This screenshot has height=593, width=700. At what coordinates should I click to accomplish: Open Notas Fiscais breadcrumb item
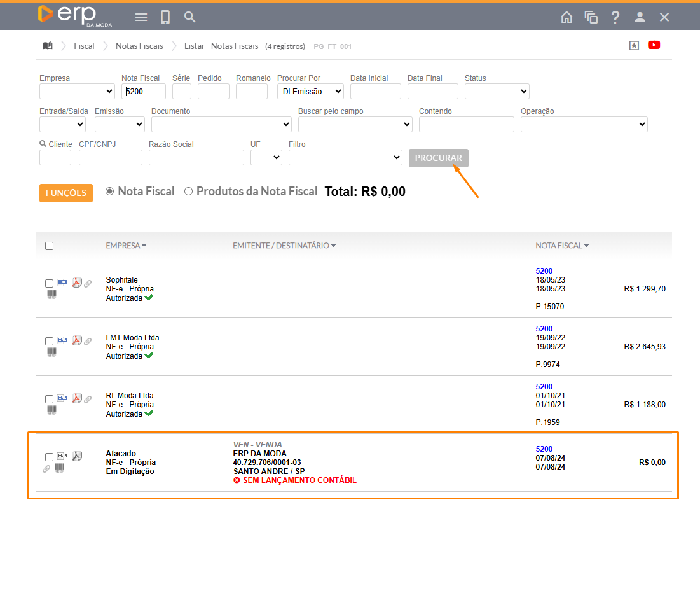pos(139,46)
